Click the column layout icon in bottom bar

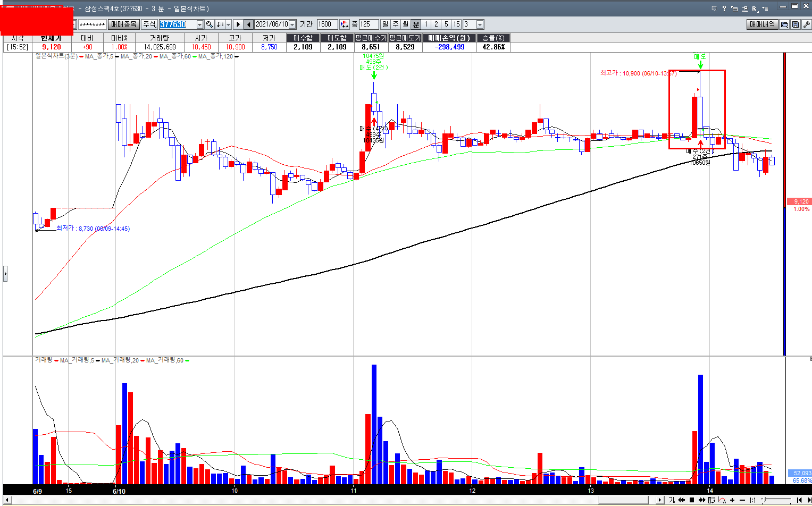tap(711, 500)
